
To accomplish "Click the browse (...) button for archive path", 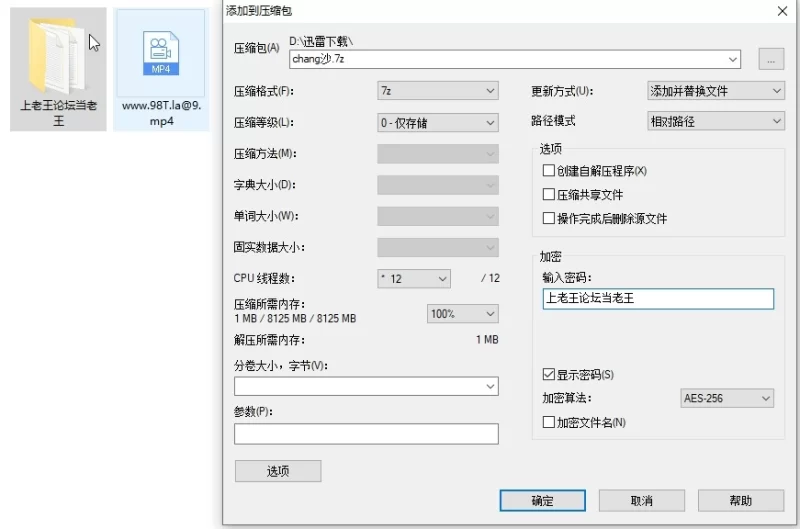I will click(771, 59).
